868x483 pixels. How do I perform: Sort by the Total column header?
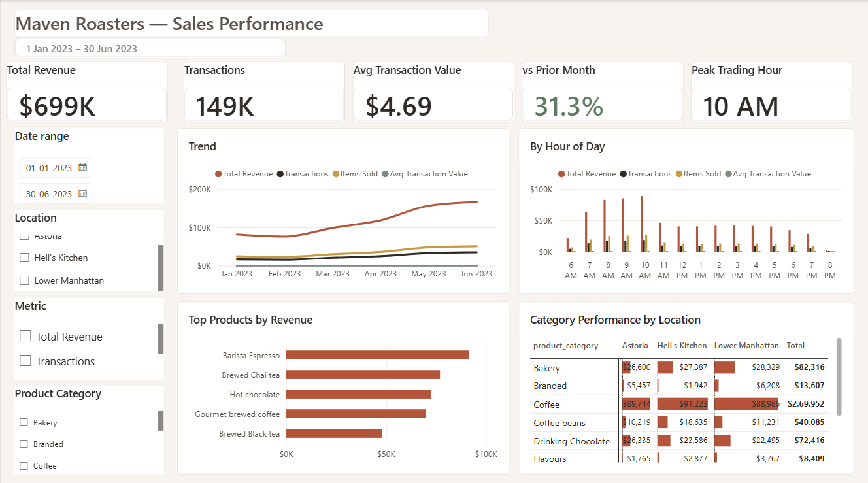795,346
